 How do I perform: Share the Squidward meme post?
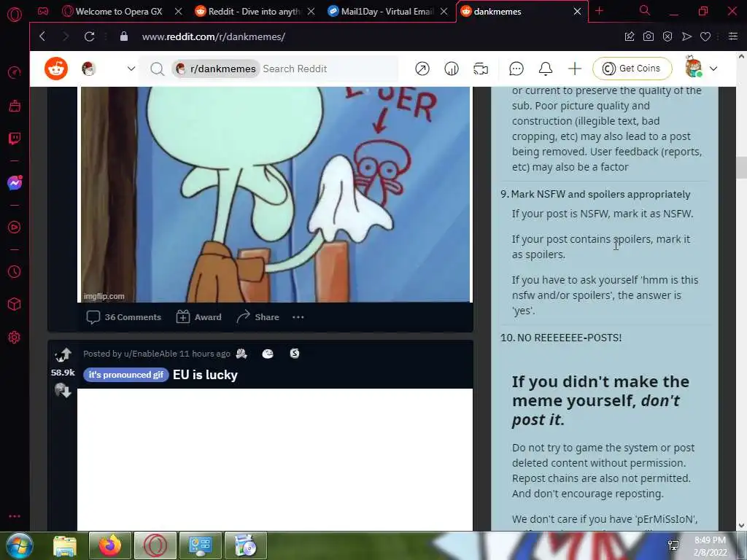[258, 317]
